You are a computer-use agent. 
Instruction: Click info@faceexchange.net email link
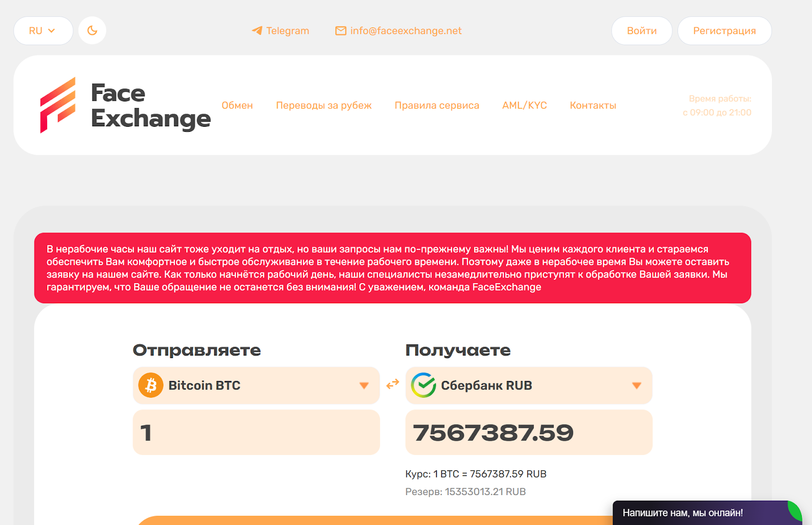(x=406, y=31)
